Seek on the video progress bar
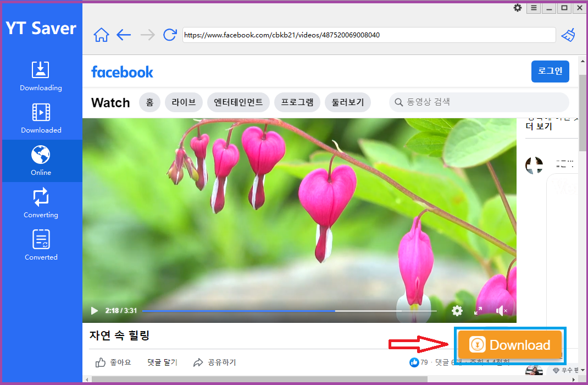Image resolution: width=588 pixels, height=385 pixels. pyautogui.click(x=289, y=311)
